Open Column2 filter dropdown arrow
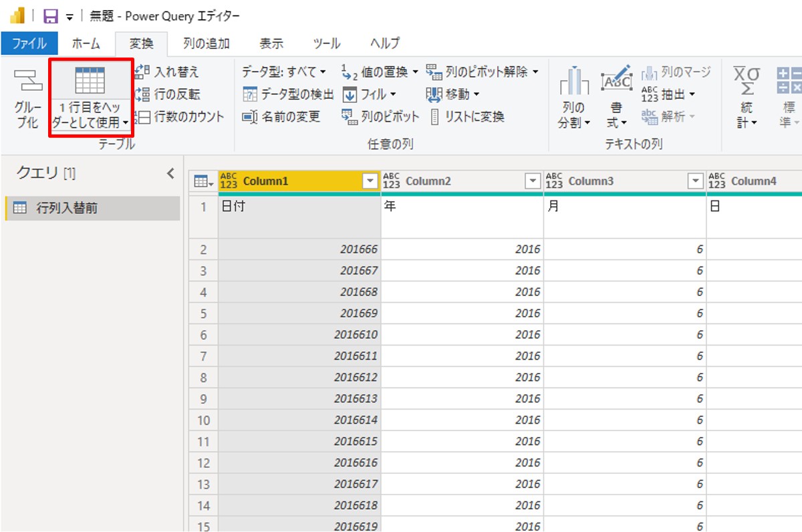Image resolution: width=802 pixels, height=532 pixels. point(533,181)
